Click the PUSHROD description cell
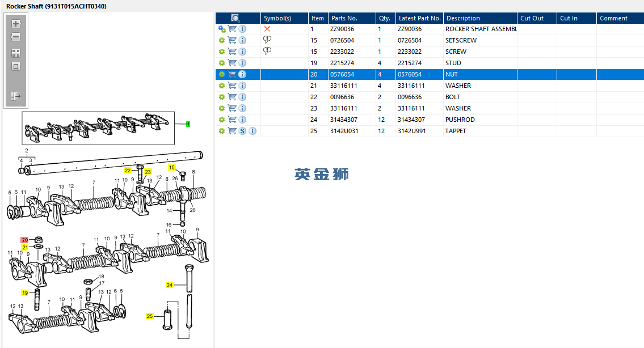 click(480, 120)
